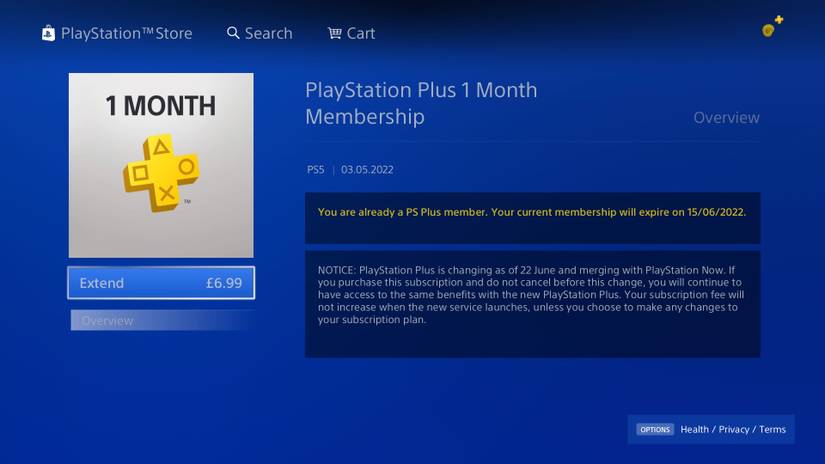Image resolution: width=825 pixels, height=464 pixels.
Task: Select the Overview tab at right
Action: point(726,118)
